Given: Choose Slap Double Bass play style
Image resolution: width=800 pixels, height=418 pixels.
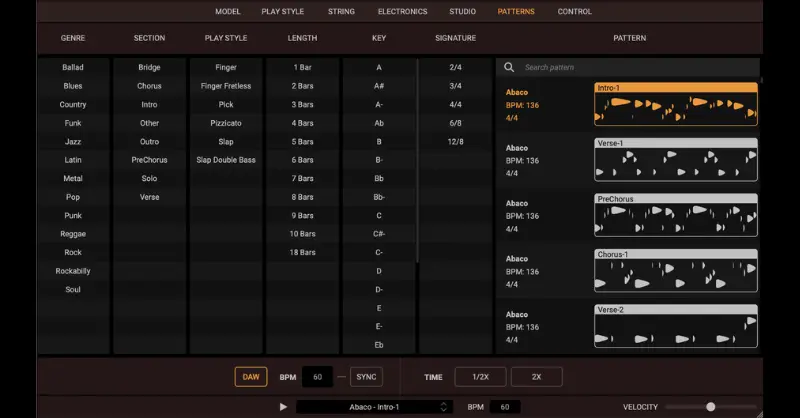Looking at the screenshot, I should [x=226, y=160].
